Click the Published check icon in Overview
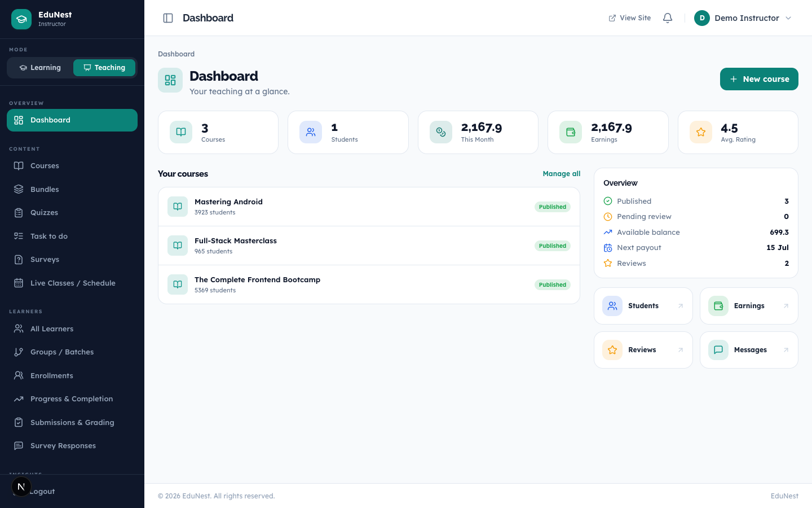812x508 pixels. [608, 201]
